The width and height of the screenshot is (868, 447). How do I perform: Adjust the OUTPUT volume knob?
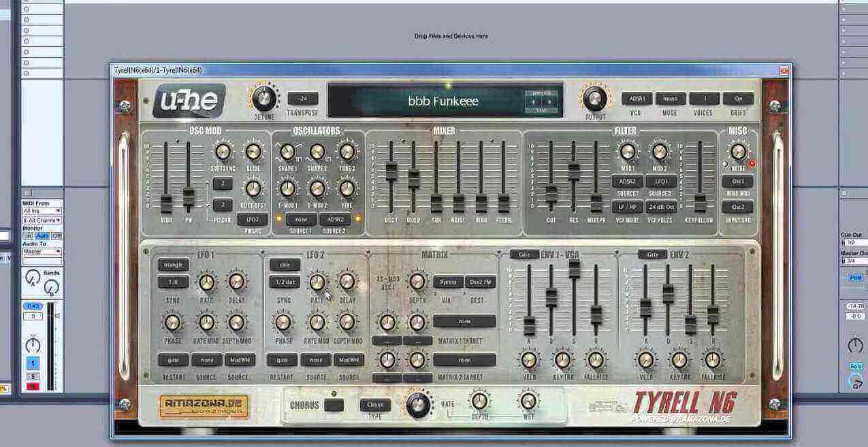coord(594,99)
